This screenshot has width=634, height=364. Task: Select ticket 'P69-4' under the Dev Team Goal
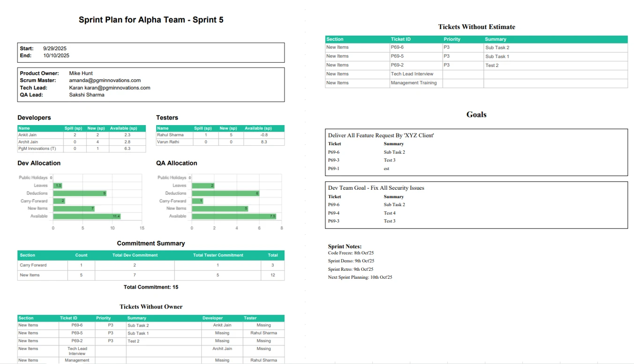333,213
